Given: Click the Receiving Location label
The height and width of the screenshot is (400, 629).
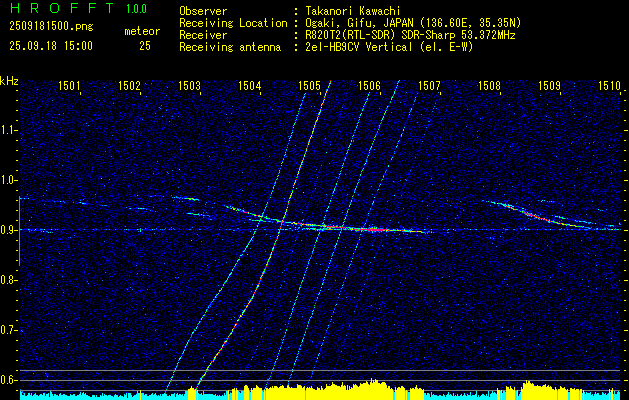Looking at the screenshot, I should [233, 23].
